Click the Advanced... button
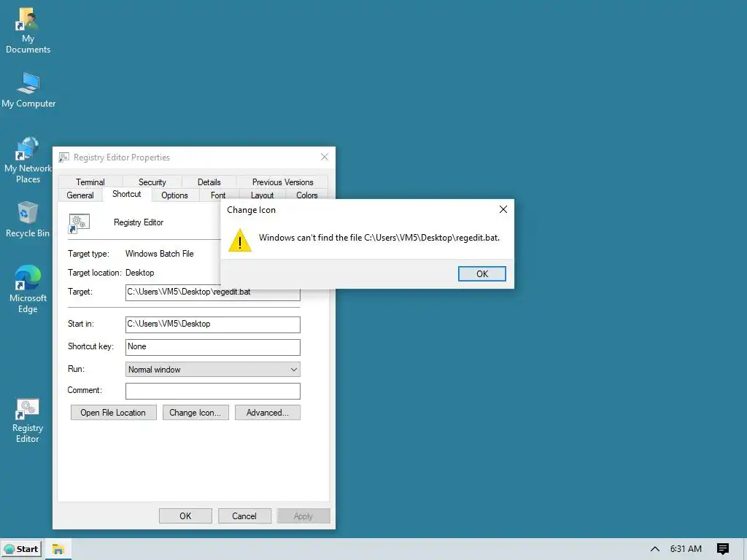 (x=267, y=413)
